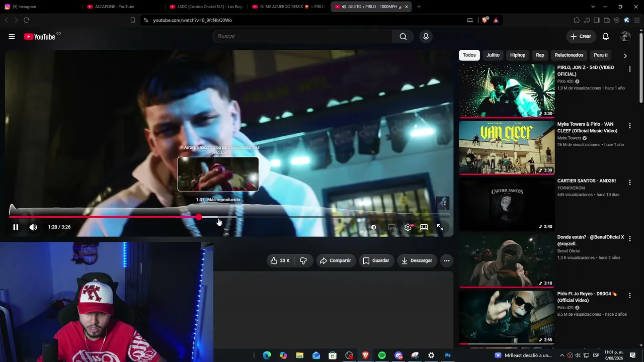Open media control music note icon
644x362 pixels.
tap(587, 20)
